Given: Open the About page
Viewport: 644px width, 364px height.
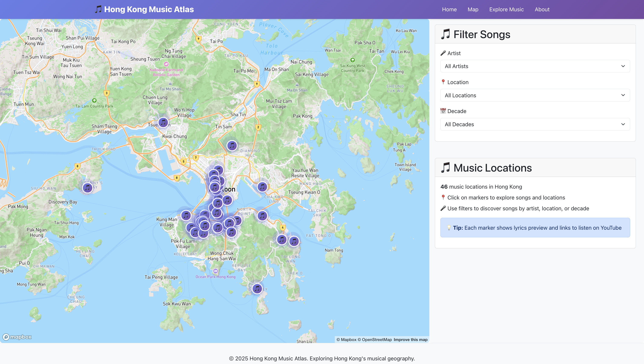Looking at the screenshot, I should pyautogui.click(x=542, y=10).
